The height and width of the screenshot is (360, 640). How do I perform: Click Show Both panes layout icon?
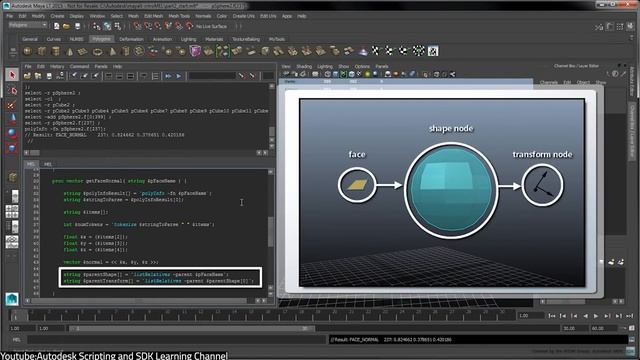(131, 76)
